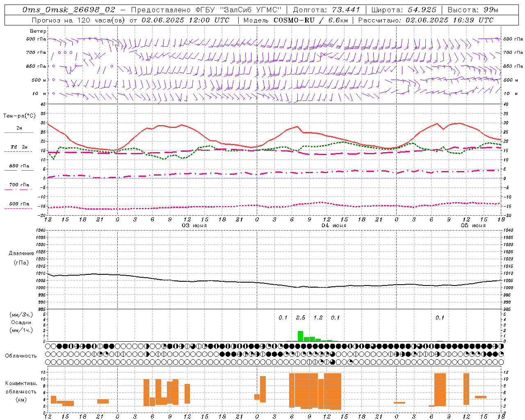Select the 850 гПа temperature legend entry
Image resolution: width=525 pixels, height=420 pixels.
click(x=19, y=167)
